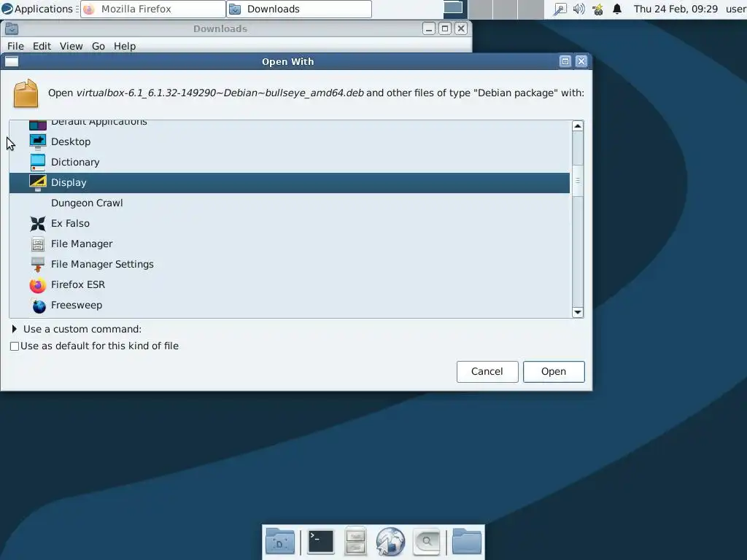Select the Ex Falso icon

[38, 224]
